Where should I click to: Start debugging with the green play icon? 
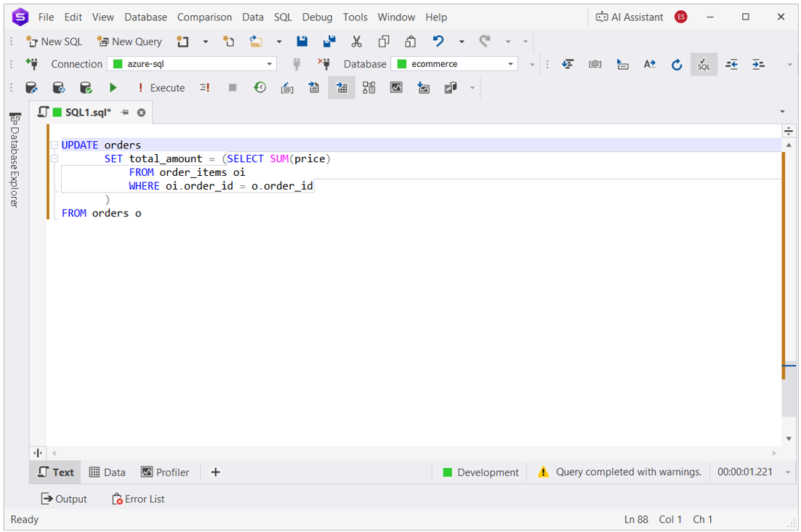pyautogui.click(x=113, y=88)
